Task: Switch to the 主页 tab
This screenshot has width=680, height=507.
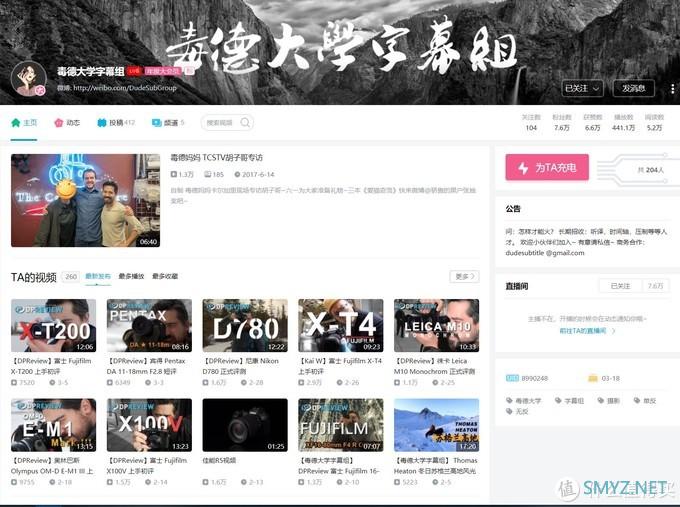Action: pyautogui.click(x=24, y=123)
